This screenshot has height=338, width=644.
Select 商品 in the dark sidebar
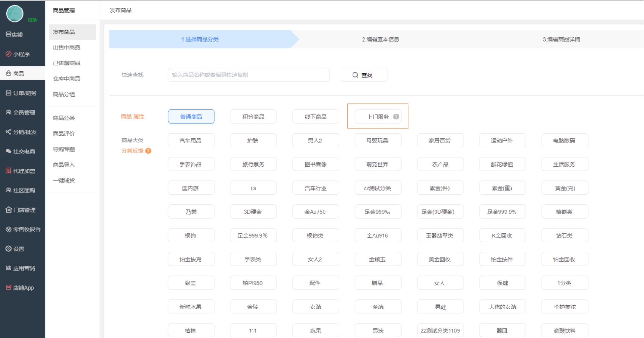pos(22,74)
